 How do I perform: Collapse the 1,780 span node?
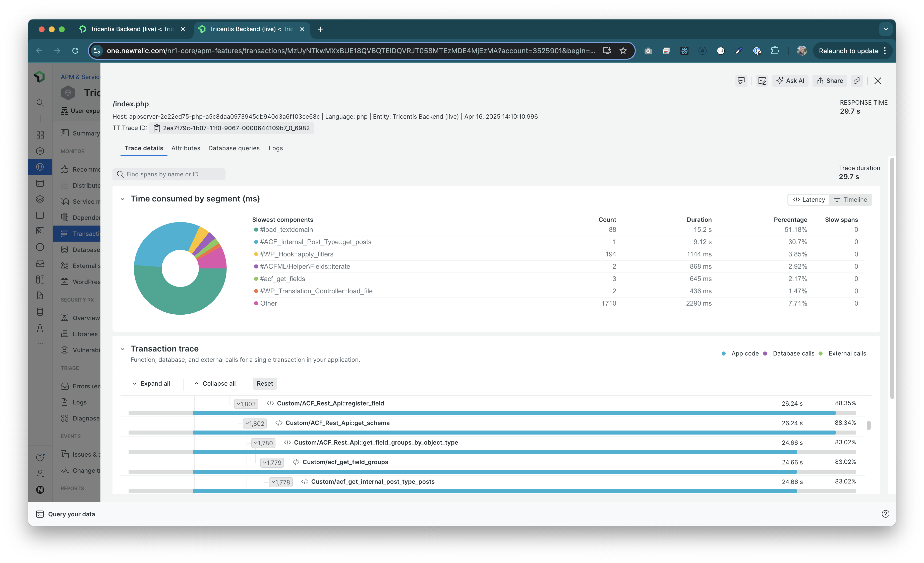(x=263, y=443)
